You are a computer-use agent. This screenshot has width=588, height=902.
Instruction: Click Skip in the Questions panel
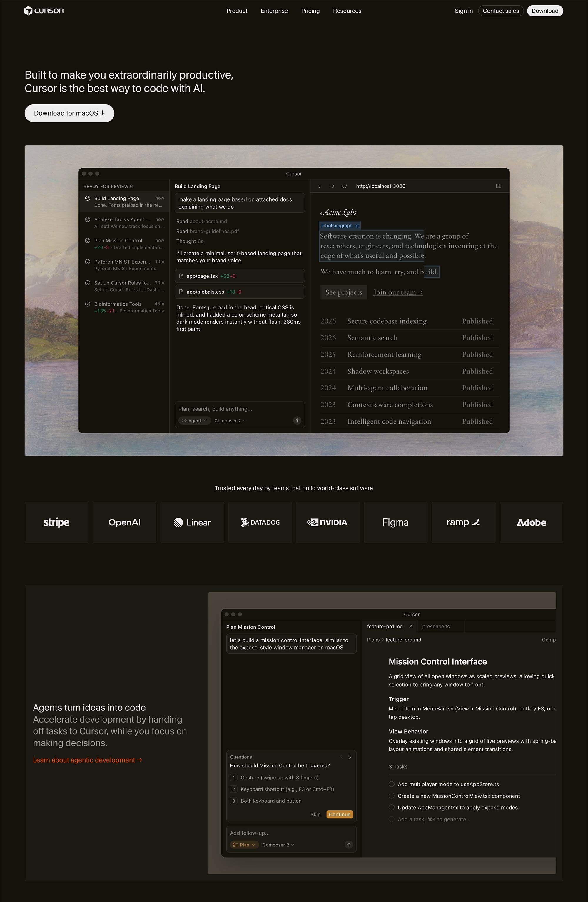[x=315, y=814]
